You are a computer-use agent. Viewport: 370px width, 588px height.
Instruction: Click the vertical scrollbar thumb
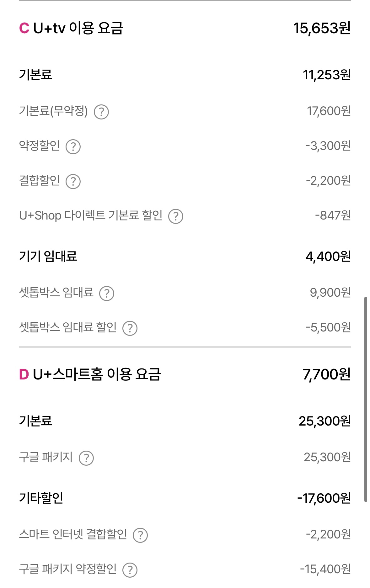366,399
